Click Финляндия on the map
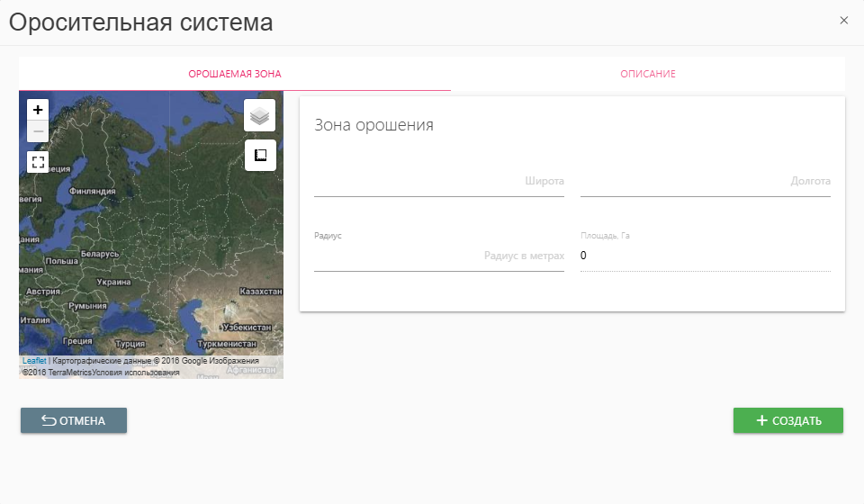 coord(93,192)
